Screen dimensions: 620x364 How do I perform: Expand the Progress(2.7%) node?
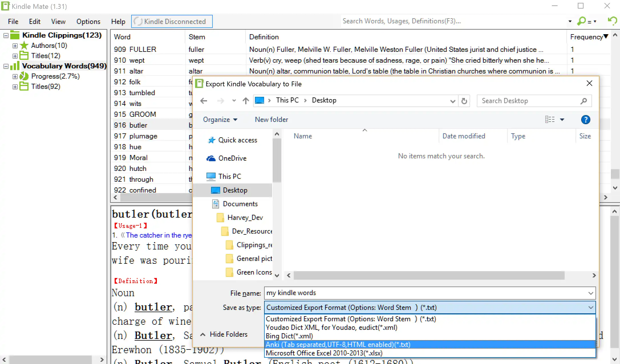tap(15, 76)
